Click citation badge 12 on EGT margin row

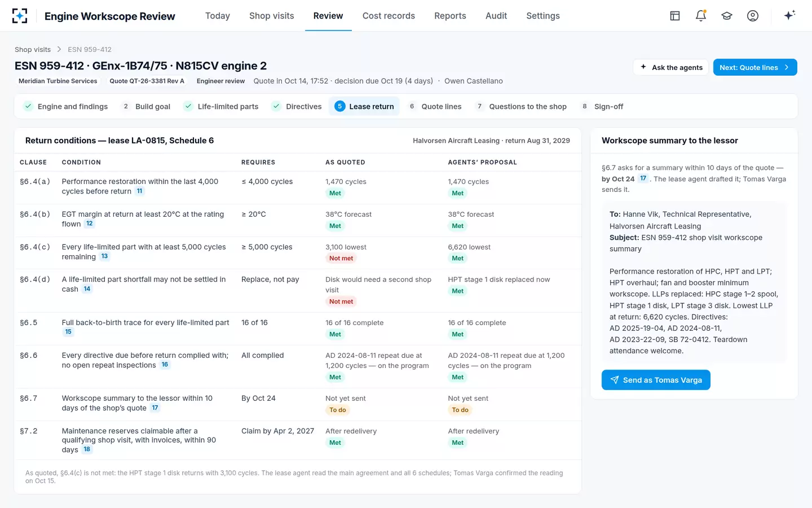[x=89, y=224]
